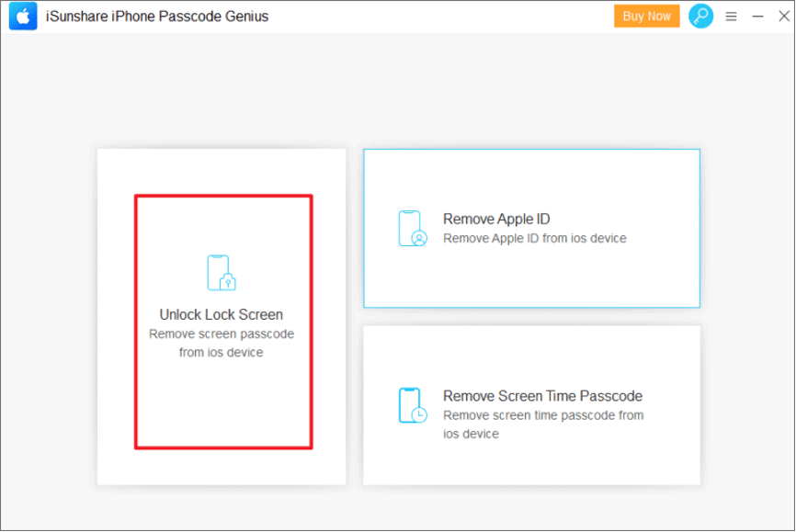Screen dimensions: 796x532
Task: Open the search key icon near Buy Now
Action: click(x=700, y=16)
